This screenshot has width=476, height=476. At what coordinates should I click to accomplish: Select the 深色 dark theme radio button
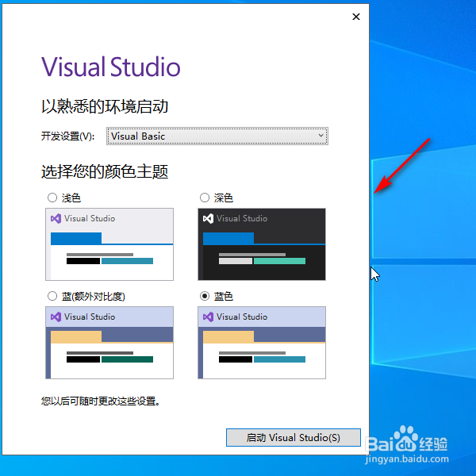tap(205, 198)
